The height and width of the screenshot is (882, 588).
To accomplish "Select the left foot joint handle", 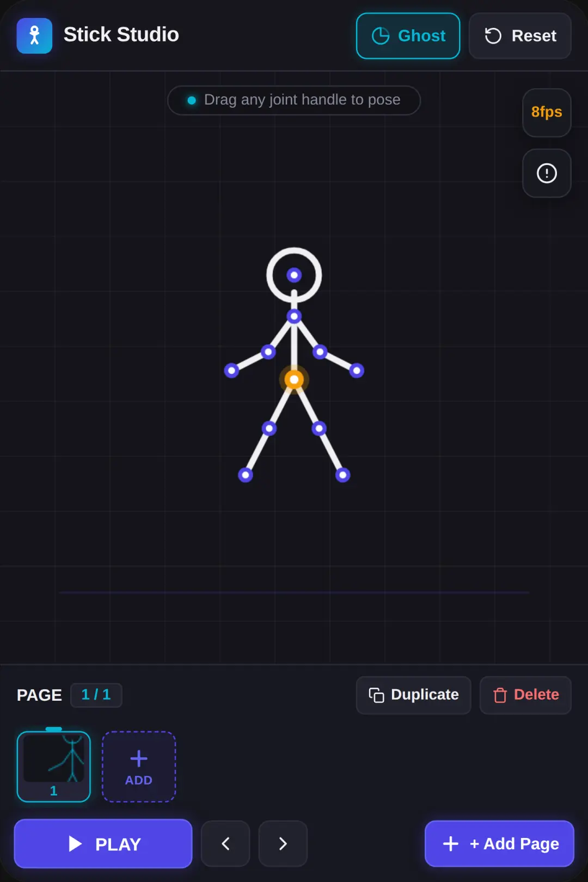I will (x=246, y=475).
